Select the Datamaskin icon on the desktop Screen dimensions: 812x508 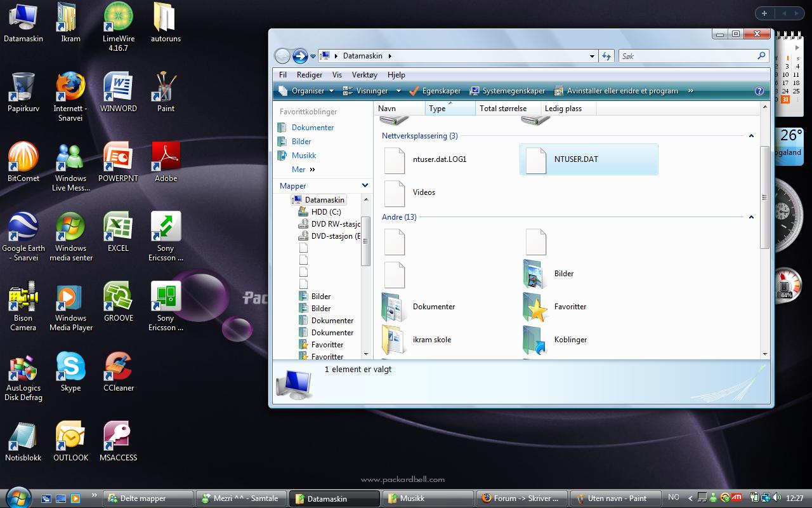point(23,23)
